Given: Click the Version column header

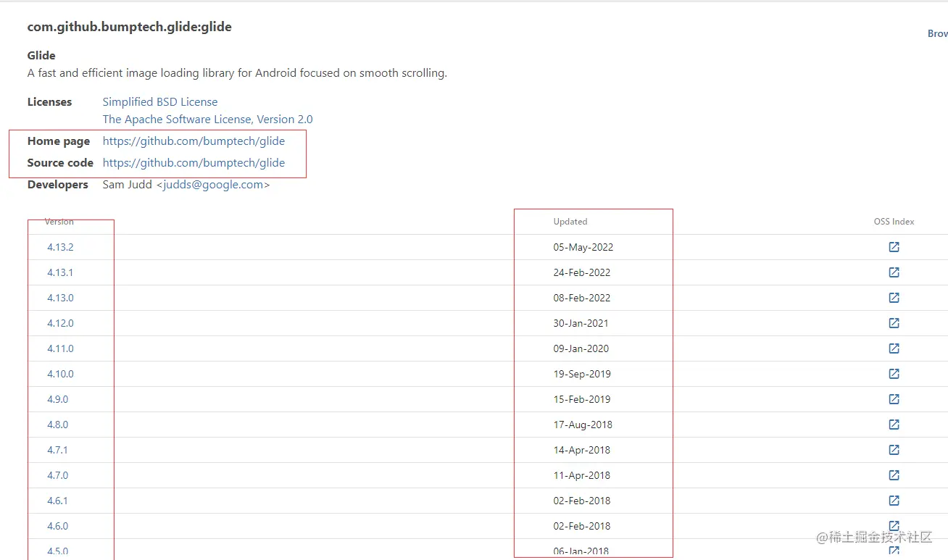Looking at the screenshot, I should point(59,222).
